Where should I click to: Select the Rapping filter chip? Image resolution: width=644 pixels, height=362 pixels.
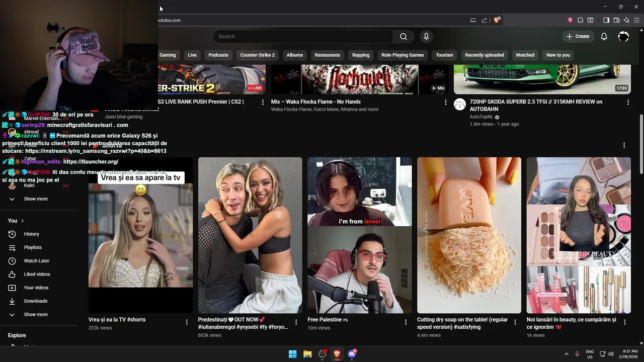pyautogui.click(x=361, y=55)
